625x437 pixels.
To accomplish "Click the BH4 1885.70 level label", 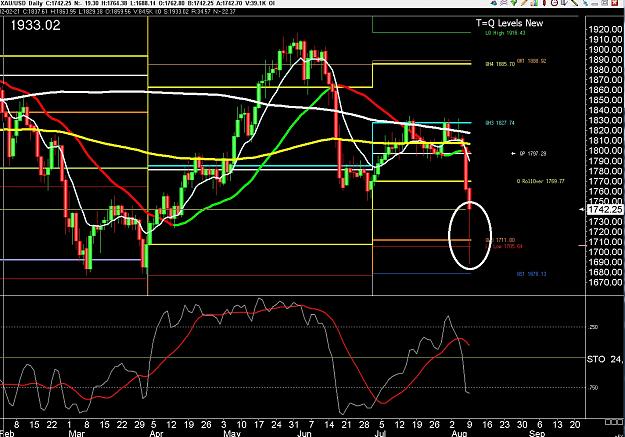I will [500, 64].
